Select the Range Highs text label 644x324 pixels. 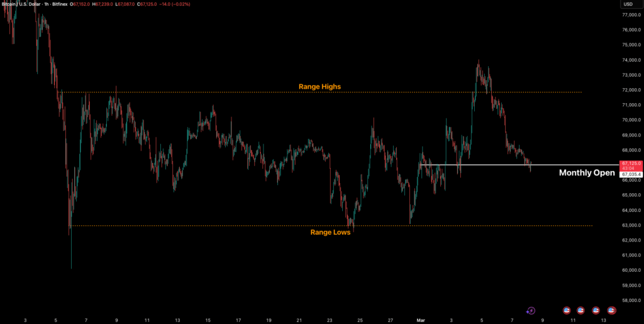click(x=319, y=86)
